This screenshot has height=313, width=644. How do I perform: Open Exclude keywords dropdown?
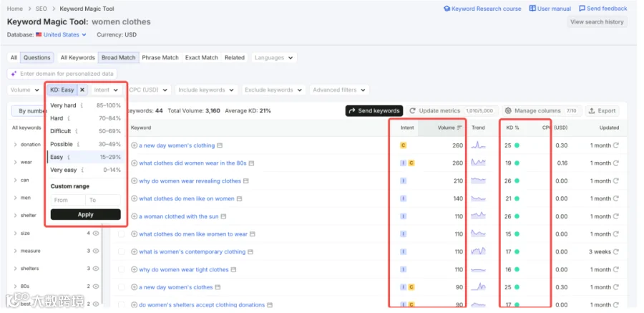(x=273, y=90)
